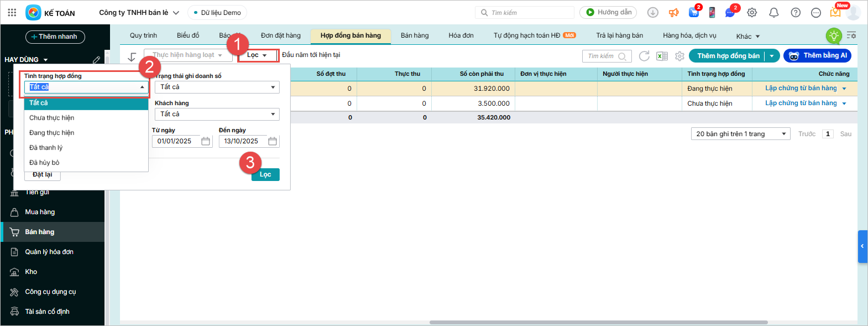This screenshot has height=326, width=868.
Task: Click Thêm bằng AI button
Action: pos(817,55)
